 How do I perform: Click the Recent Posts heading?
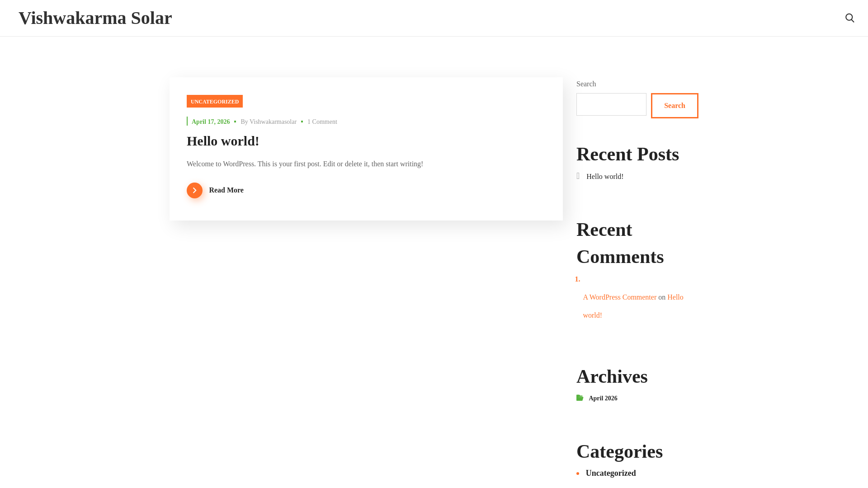(x=627, y=155)
